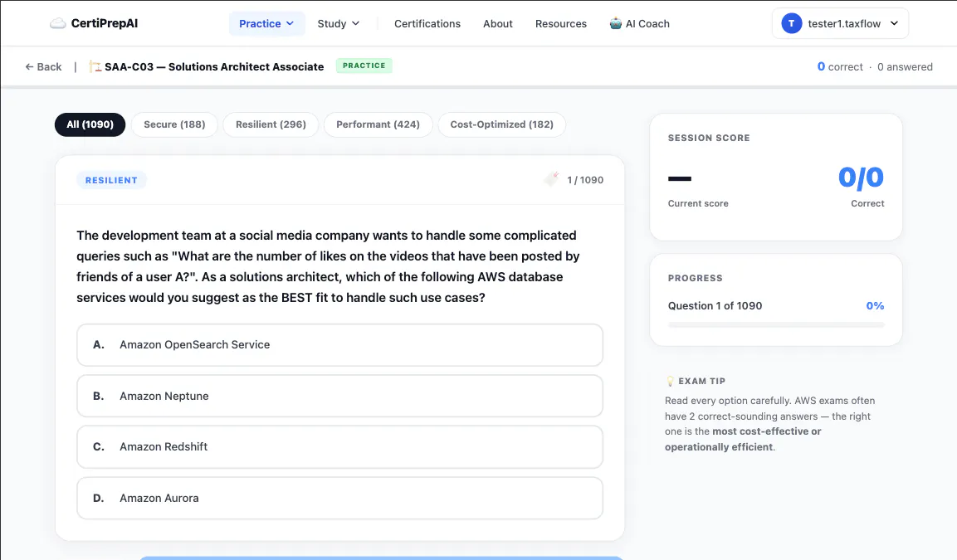Open the tester1.taxflow account dropdown
This screenshot has height=560, width=957.
tap(840, 23)
